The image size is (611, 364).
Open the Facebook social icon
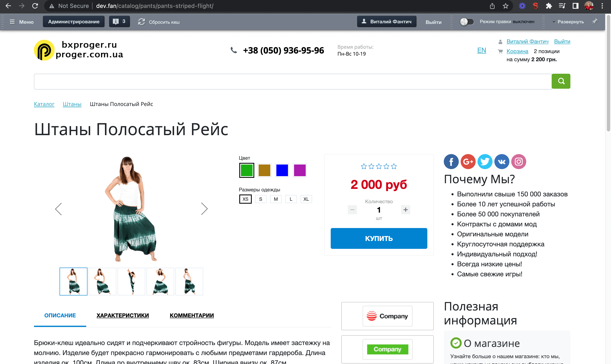pyautogui.click(x=451, y=161)
